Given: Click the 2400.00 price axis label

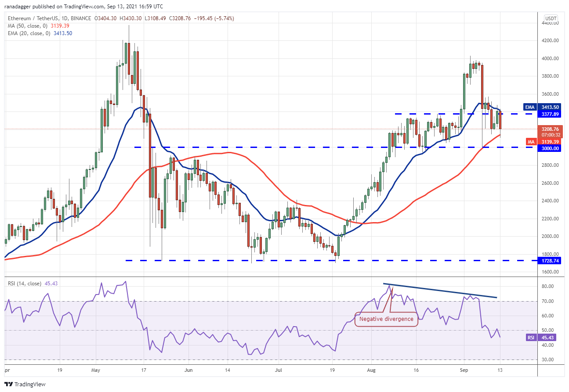Looking at the screenshot, I should tap(550, 201).
